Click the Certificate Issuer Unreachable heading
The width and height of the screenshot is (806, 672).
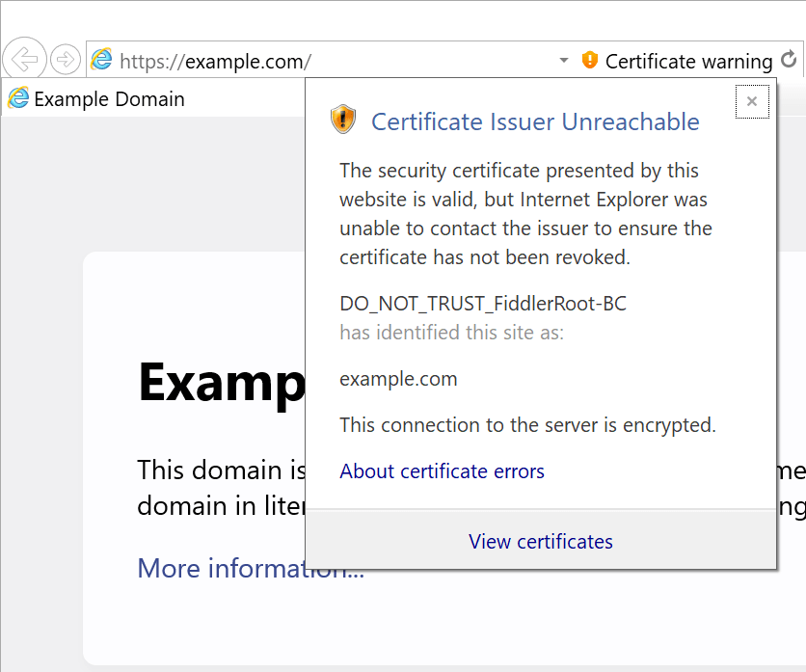click(535, 121)
